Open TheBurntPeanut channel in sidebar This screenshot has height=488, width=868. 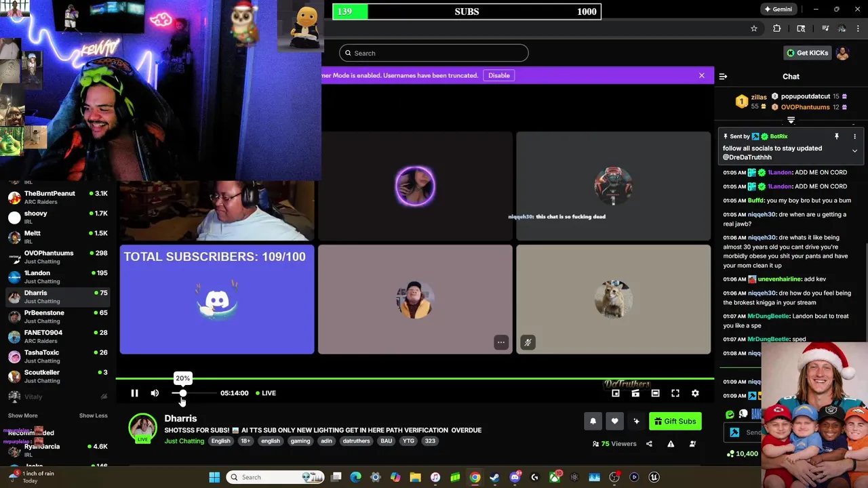tap(58, 198)
